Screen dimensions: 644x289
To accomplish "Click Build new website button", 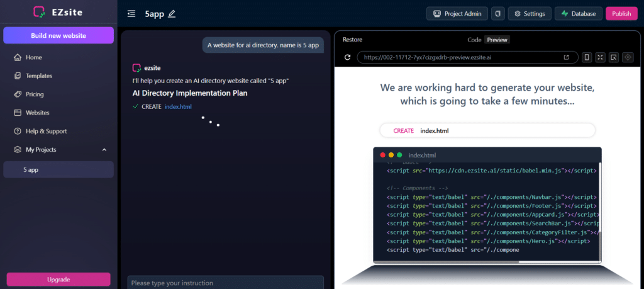I will point(58,35).
